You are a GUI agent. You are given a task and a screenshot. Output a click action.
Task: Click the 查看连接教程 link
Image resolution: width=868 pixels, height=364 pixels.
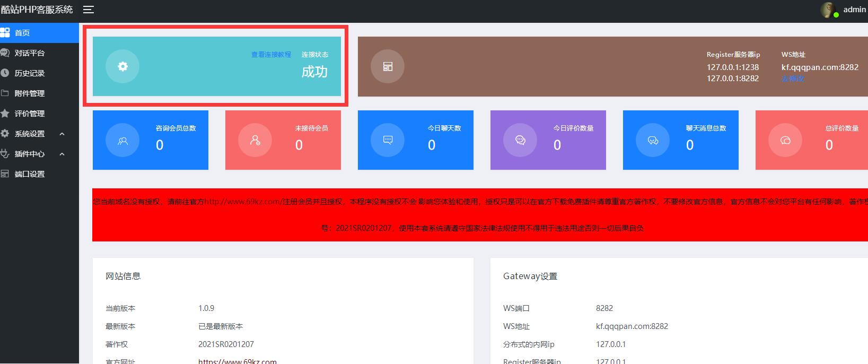click(271, 55)
